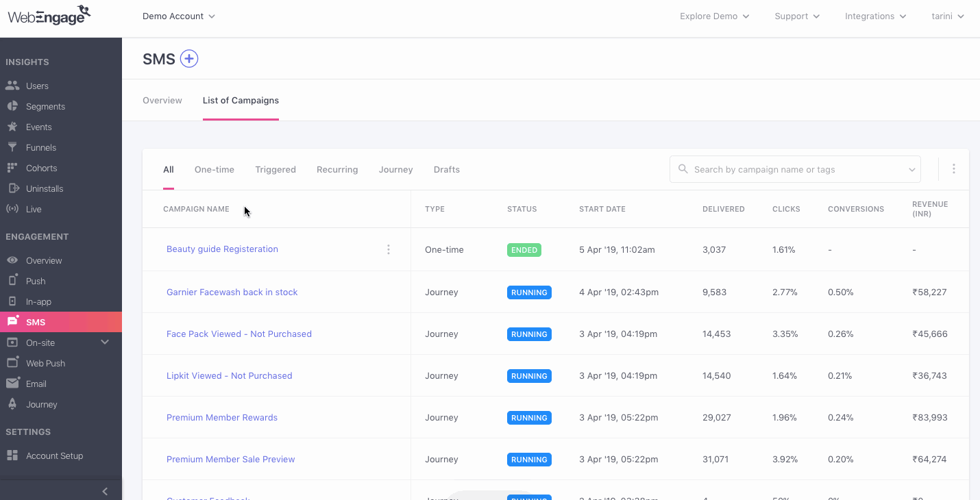Click the Live broadcast icon

12,209
